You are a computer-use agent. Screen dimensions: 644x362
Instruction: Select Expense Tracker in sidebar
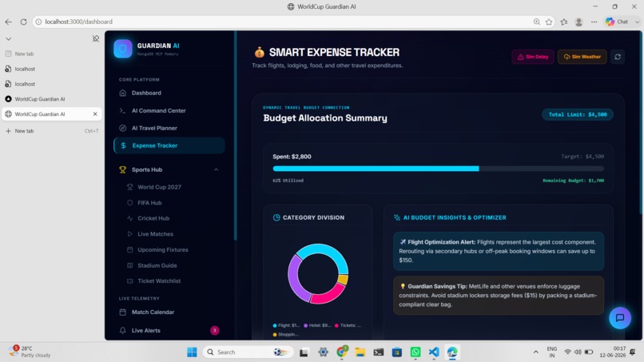point(169,145)
